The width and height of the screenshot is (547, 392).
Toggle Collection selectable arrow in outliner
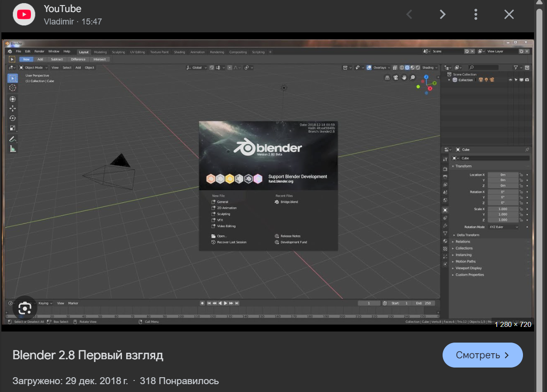click(x=516, y=80)
